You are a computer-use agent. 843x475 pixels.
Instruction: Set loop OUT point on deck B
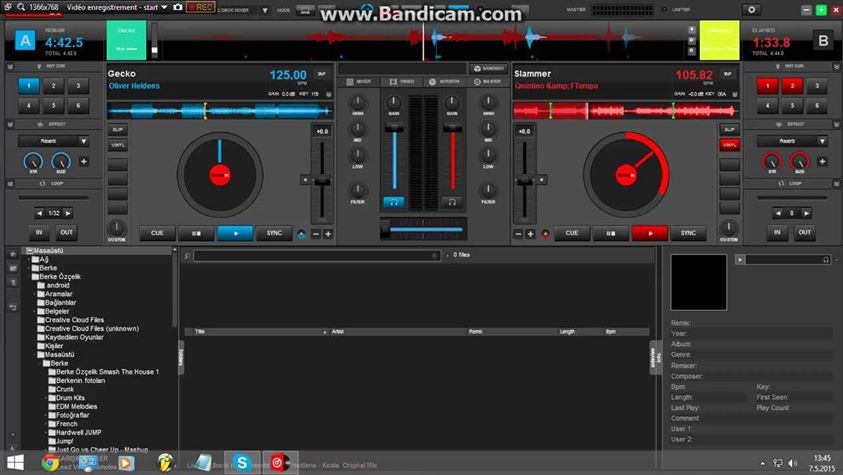pyautogui.click(x=804, y=232)
